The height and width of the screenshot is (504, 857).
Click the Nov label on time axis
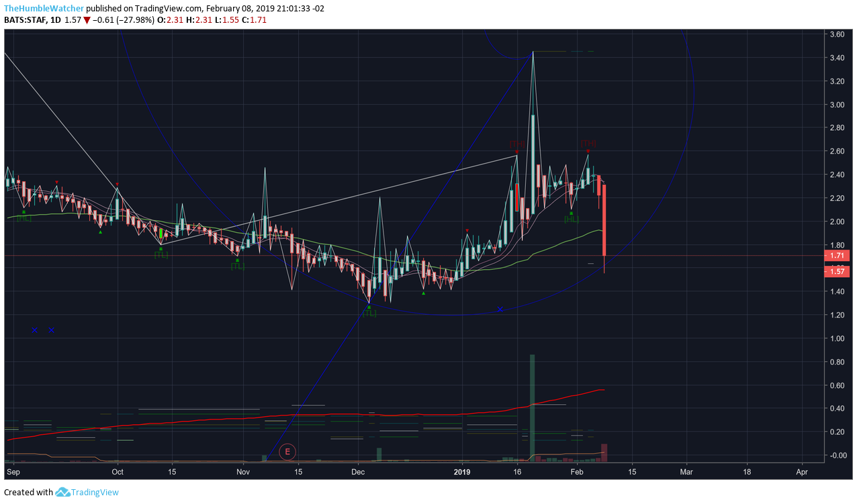[243, 472]
